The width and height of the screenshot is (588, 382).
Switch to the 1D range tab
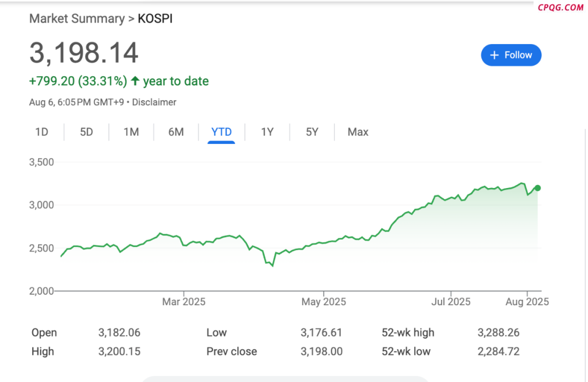coord(41,132)
